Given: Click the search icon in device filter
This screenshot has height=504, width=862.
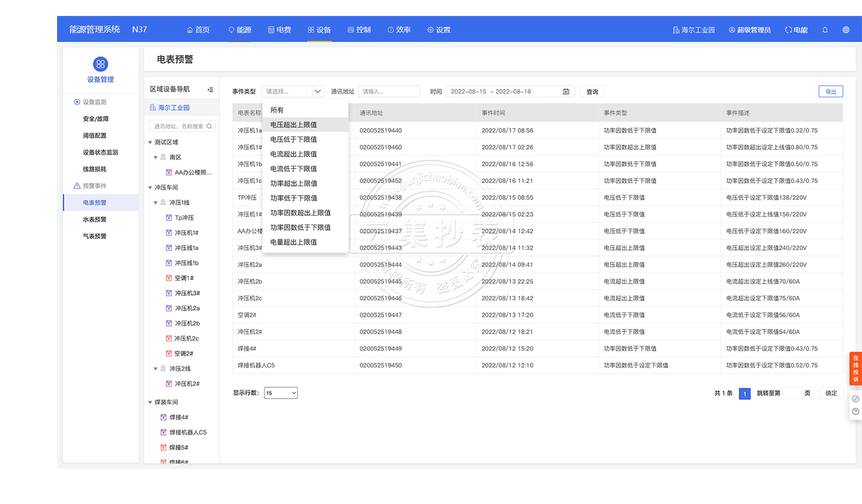Looking at the screenshot, I should [x=210, y=126].
